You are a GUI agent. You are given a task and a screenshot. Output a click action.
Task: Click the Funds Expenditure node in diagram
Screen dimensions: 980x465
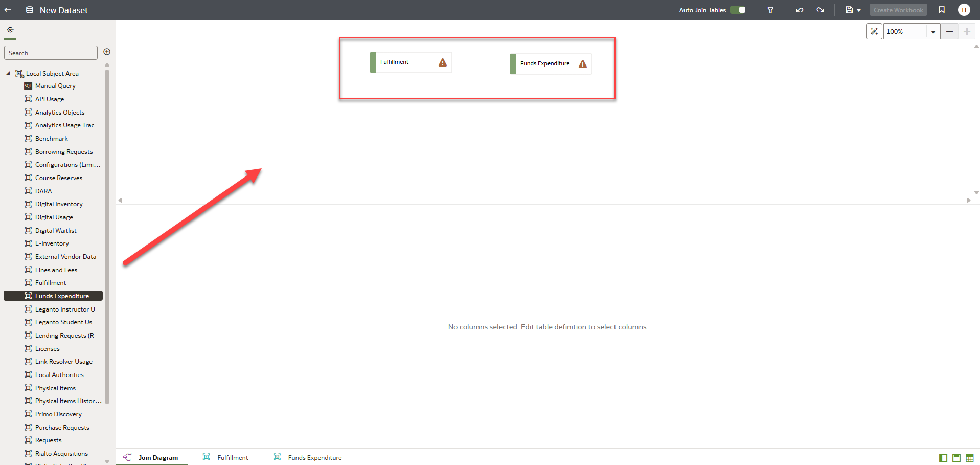(551, 64)
